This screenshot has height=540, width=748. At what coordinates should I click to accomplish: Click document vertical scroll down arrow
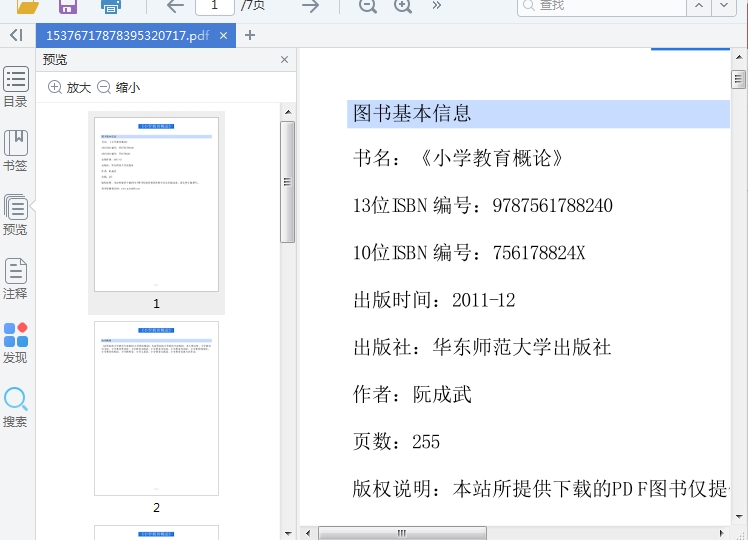point(739,517)
